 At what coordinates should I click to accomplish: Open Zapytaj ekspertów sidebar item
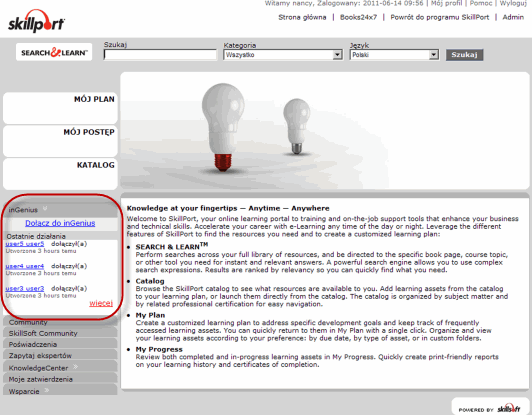[x=60, y=355]
